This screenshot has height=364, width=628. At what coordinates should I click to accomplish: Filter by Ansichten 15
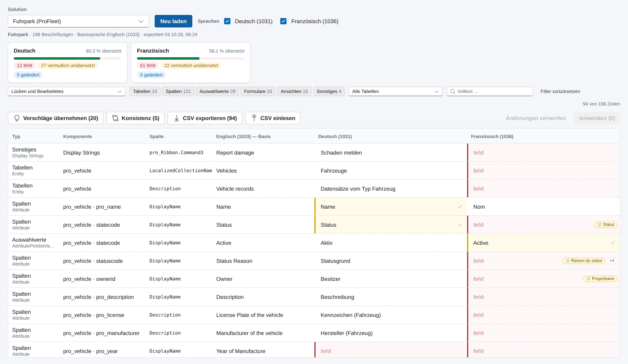coord(294,91)
